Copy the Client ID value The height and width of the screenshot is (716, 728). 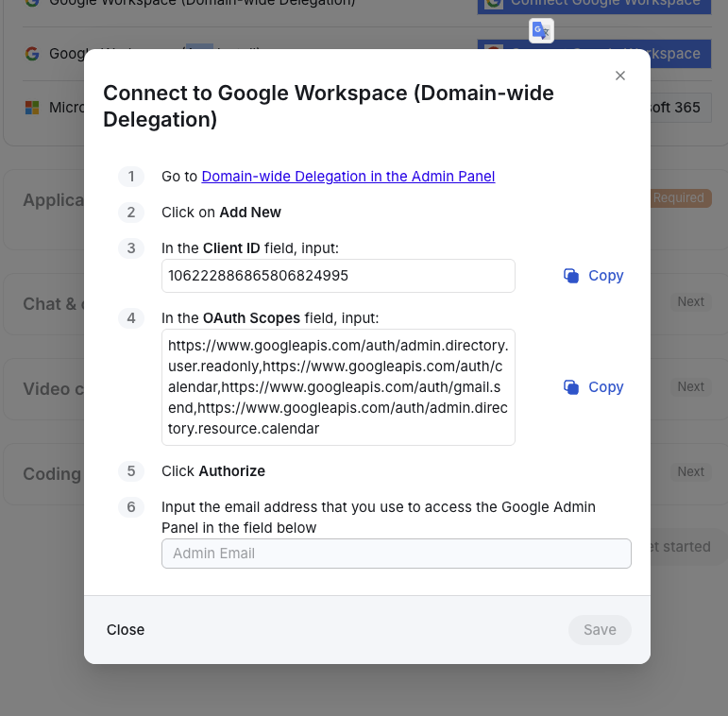coord(593,276)
